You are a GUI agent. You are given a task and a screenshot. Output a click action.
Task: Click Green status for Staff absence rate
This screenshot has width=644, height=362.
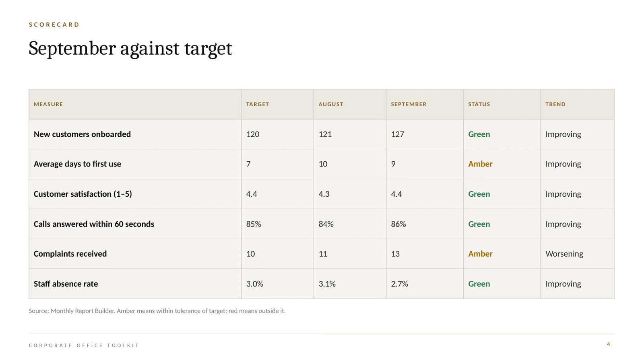[479, 284]
